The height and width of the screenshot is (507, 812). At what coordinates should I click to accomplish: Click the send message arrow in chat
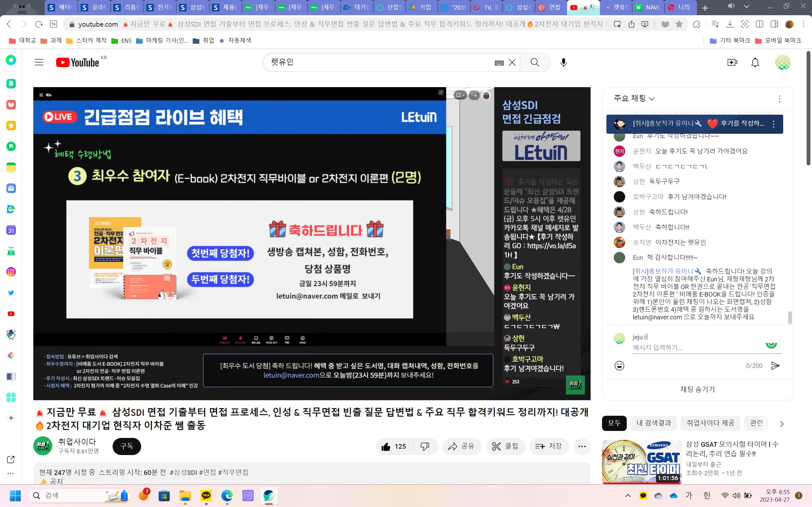775,365
